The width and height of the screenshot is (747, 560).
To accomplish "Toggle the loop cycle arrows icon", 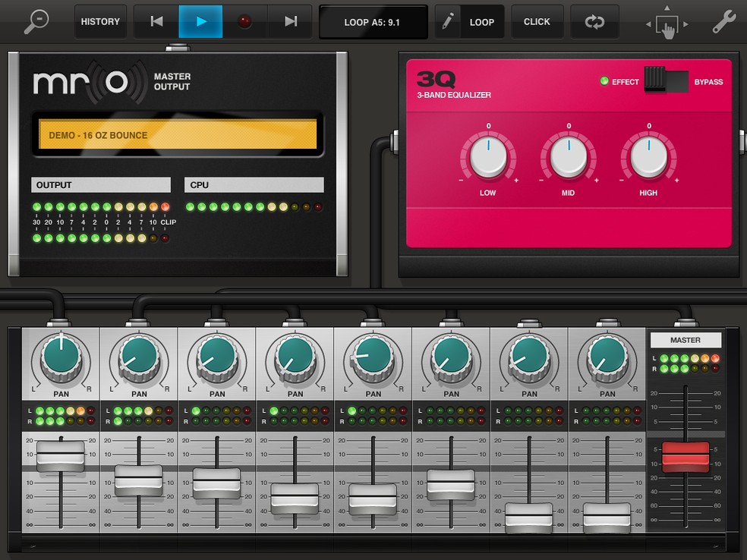I will tap(594, 22).
